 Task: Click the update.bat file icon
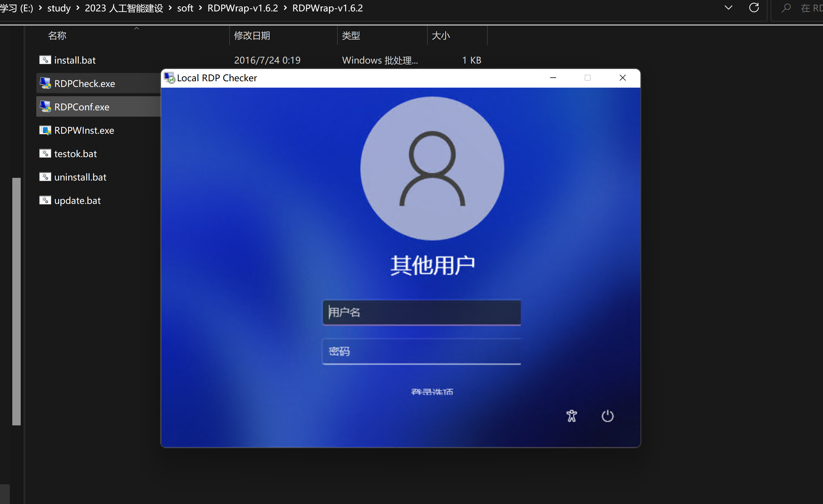pyautogui.click(x=45, y=200)
